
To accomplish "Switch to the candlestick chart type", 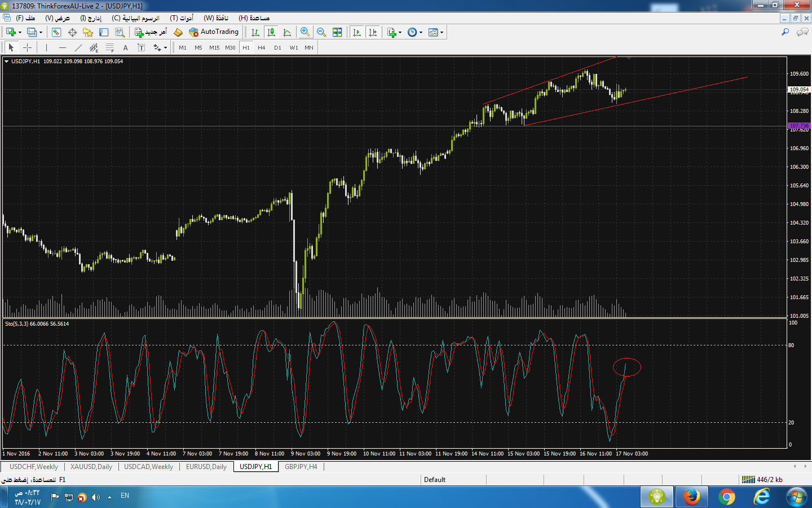I will [271, 32].
